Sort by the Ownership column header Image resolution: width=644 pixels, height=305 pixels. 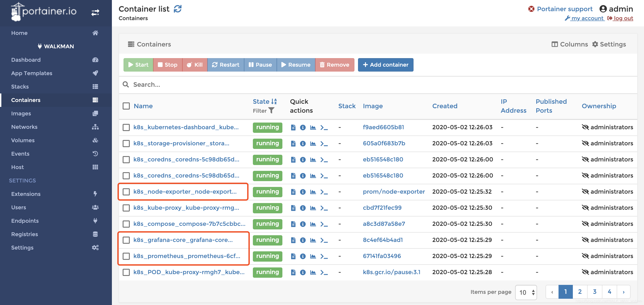(599, 106)
